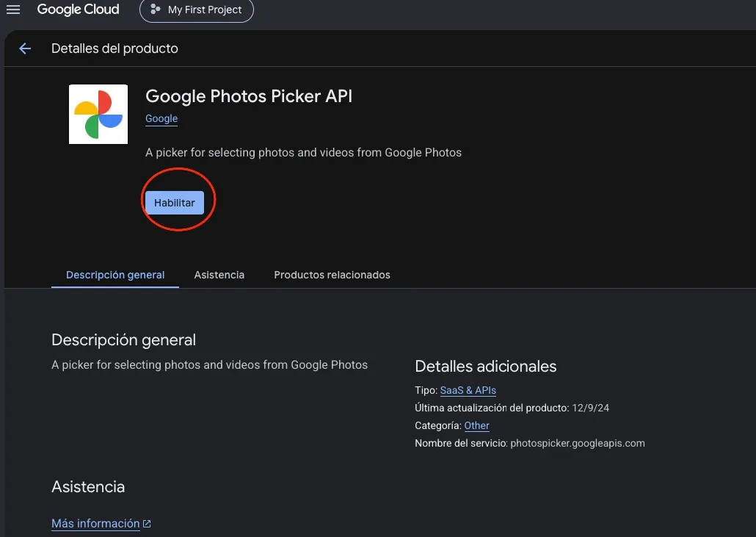Click the Detalles del producto header text
This screenshot has height=537, width=756.
point(115,48)
